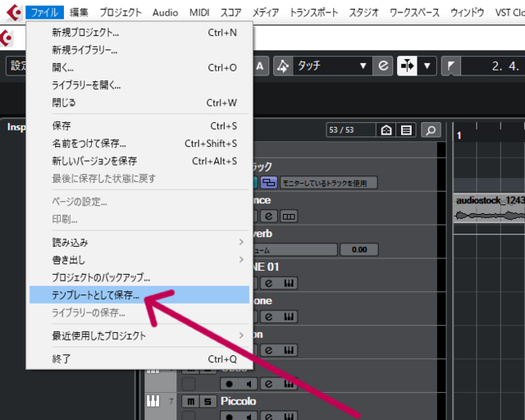This screenshot has height=420, width=525.
Task: Click the 2. 4. locator position field
Action: [493, 66]
